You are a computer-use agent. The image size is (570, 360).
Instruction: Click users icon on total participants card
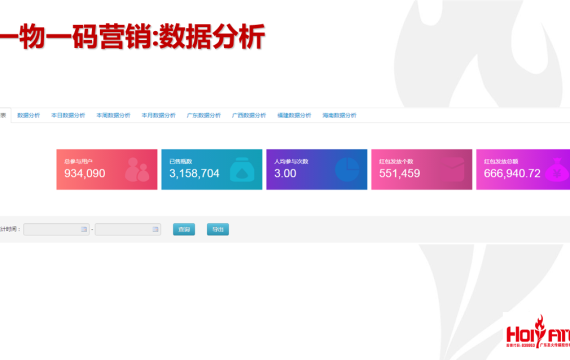[137, 169]
